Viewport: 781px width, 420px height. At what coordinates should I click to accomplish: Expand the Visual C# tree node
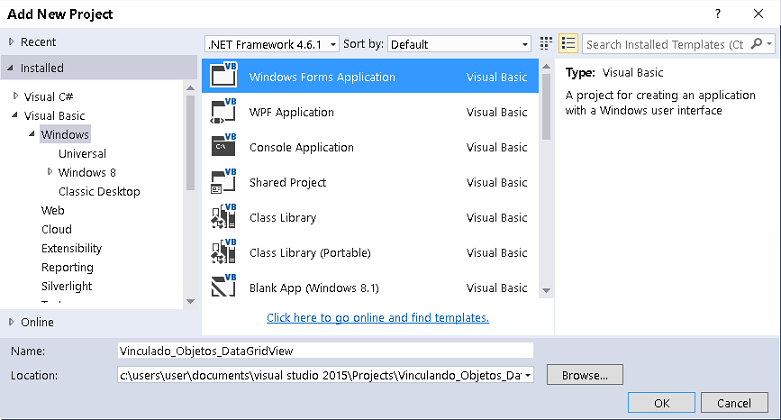15,97
